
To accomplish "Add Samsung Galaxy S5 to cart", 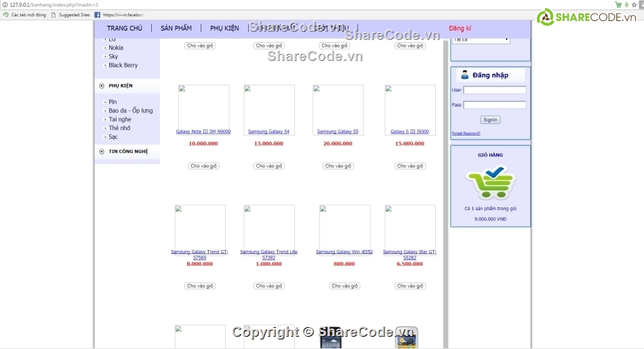I will [x=338, y=166].
